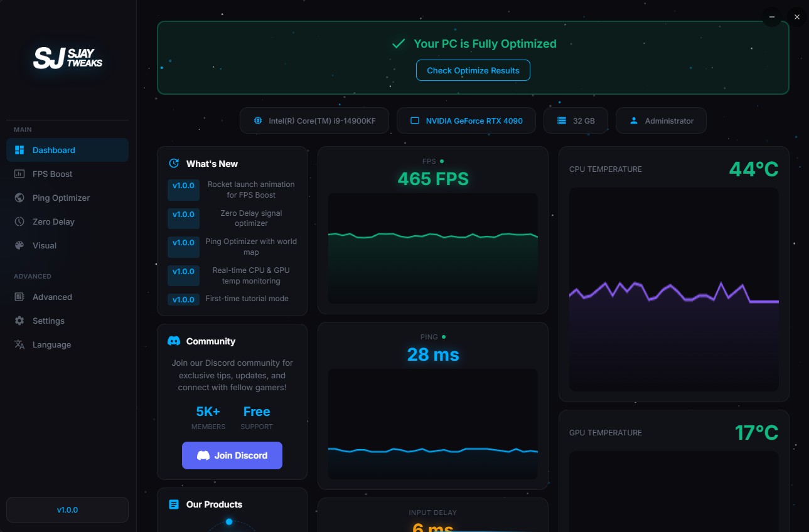This screenshot has width=809, height=532.
Task: Open Check Optimize Results
Action: (473, 70)
